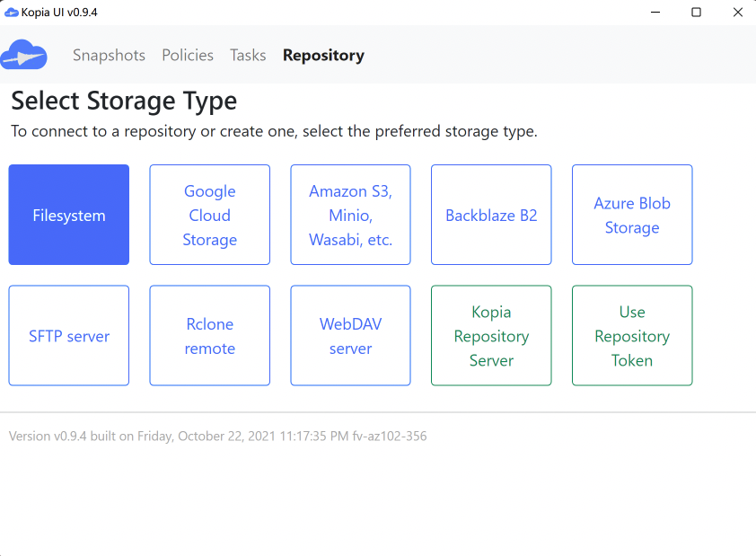
Task: Choose Filesystem storage type
Action: (x=69, y=215)
